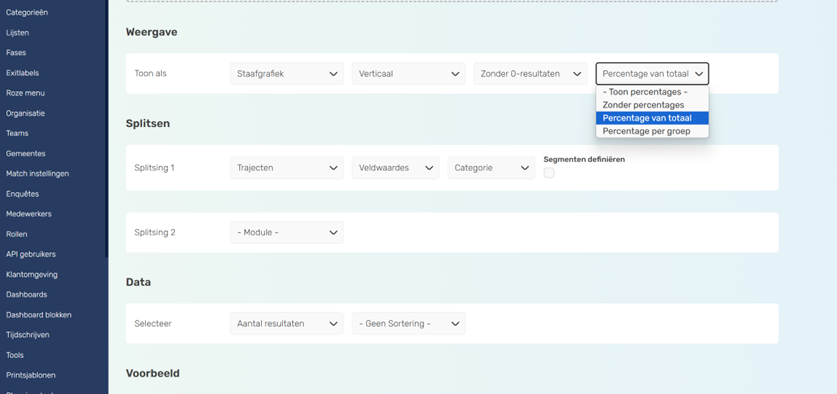Open the Trajecten module dropdown
837x394 pixels.
click(287, 168)
